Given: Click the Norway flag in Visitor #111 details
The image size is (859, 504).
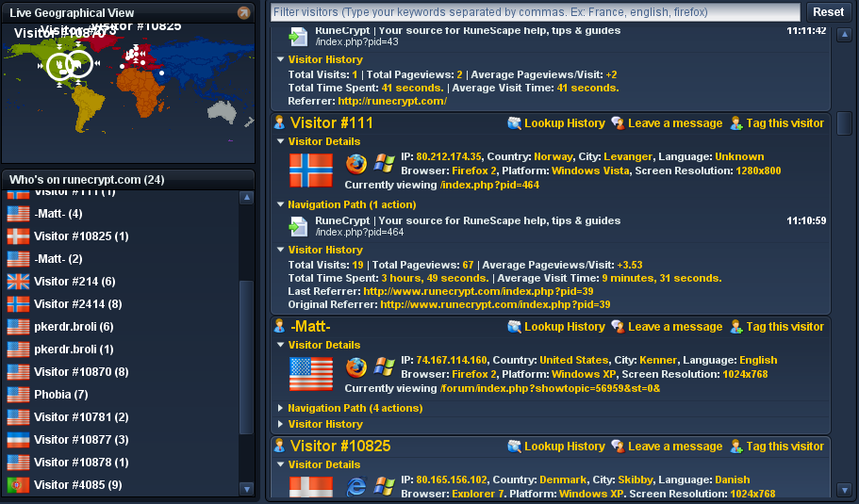Looking at the screenshot, I should click(311, 171).
